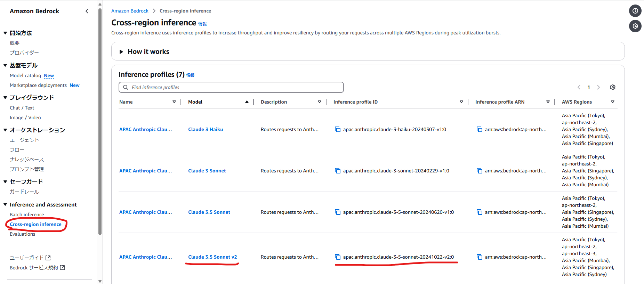Viewport: 644px width, 284px height.
Task: Open Model catalog in the sidebar
Action: [25, 75]
